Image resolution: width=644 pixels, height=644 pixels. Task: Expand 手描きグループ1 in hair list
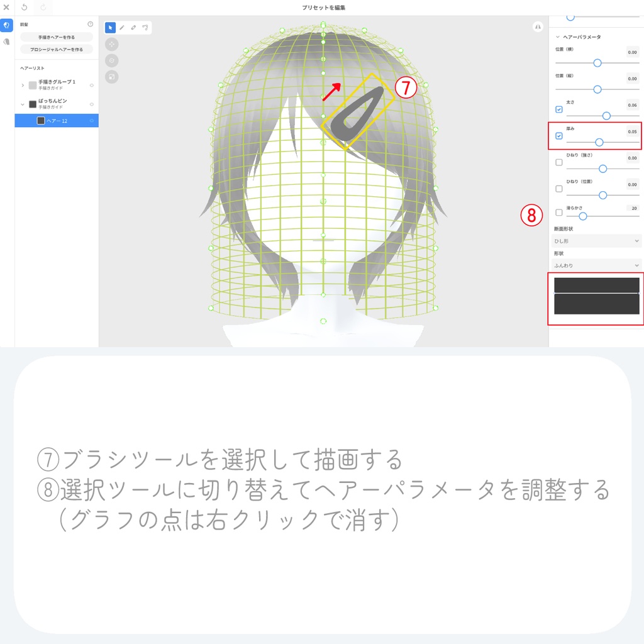point(23,86)
